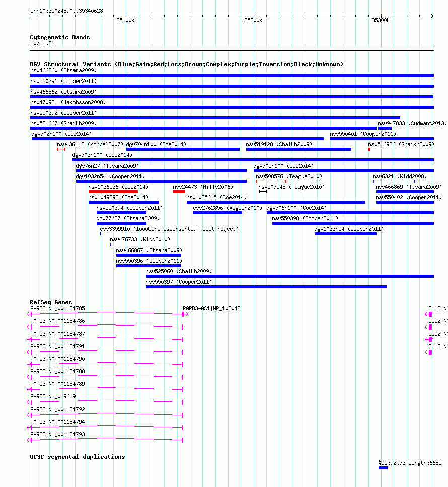Select the nsv550391 (Cooper2011) label
This screenshot has height=487, width=448.
click(x=63, y=81)
